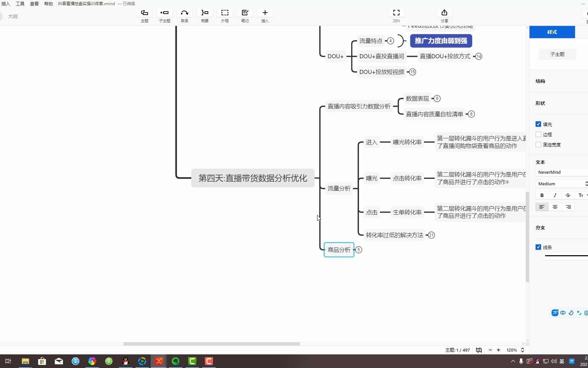This screenshot has height=368, width=588.
Task: Open File Explorer from the taskbar
Action: 26,361
